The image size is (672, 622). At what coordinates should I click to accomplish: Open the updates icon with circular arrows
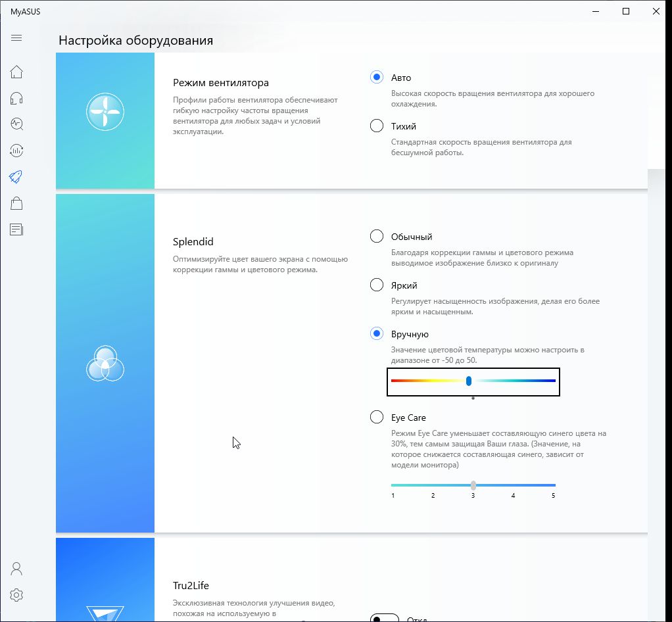[16, 151]
